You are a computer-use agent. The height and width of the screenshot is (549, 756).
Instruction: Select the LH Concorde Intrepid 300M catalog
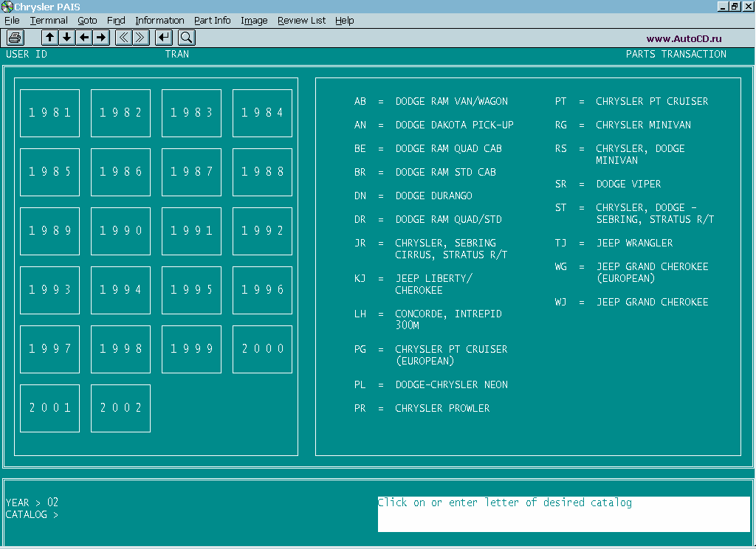pos(428,320)
